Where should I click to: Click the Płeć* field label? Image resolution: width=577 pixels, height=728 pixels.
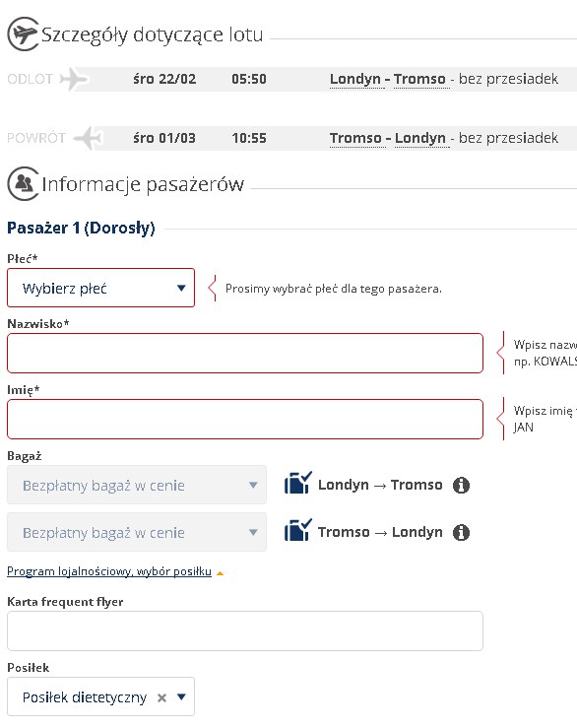coord(23,259)
